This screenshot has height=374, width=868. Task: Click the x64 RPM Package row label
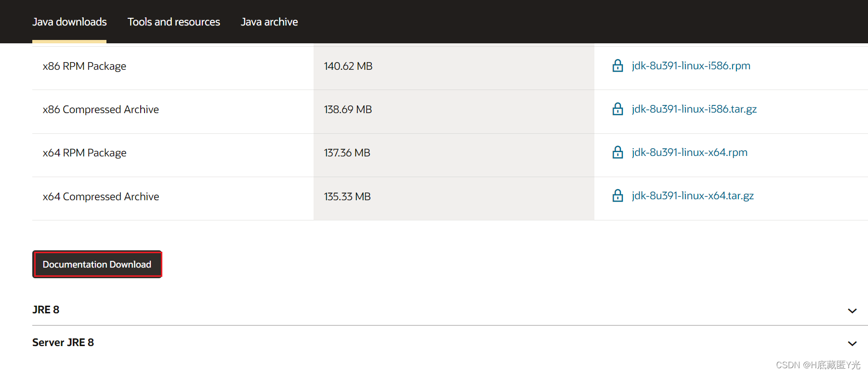pos(84,153)
